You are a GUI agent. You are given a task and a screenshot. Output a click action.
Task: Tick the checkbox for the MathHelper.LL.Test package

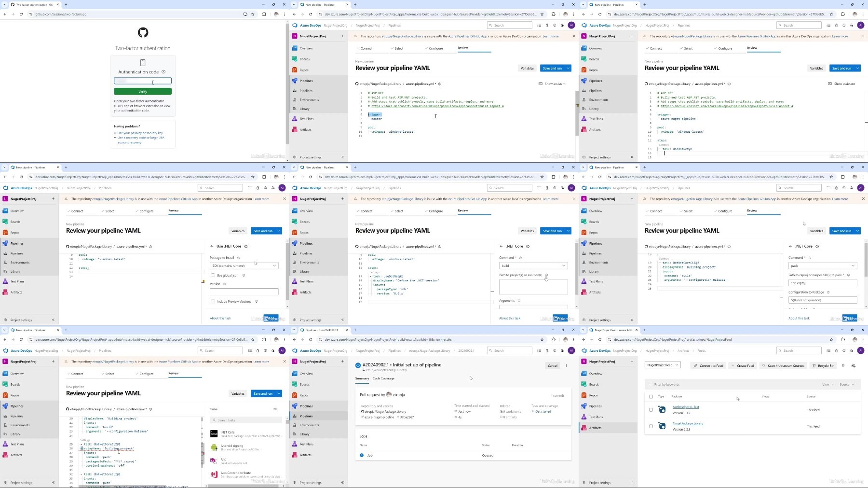click(651, 410)
